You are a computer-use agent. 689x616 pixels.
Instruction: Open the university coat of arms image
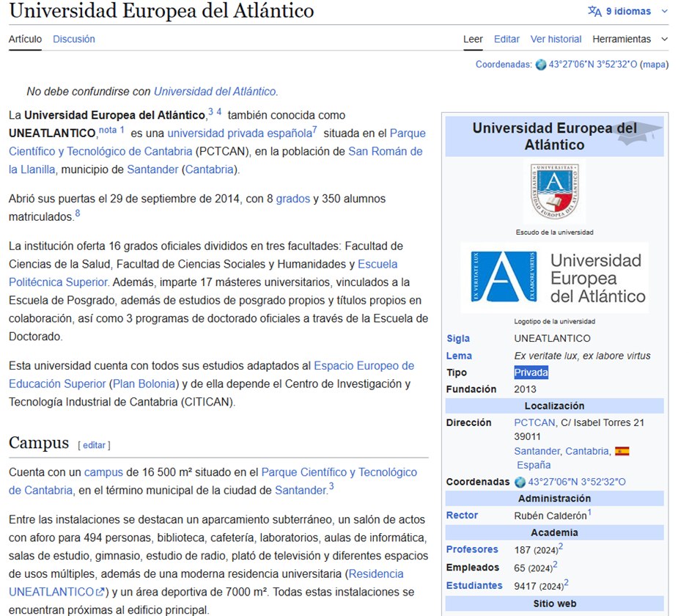pos(554,191)
